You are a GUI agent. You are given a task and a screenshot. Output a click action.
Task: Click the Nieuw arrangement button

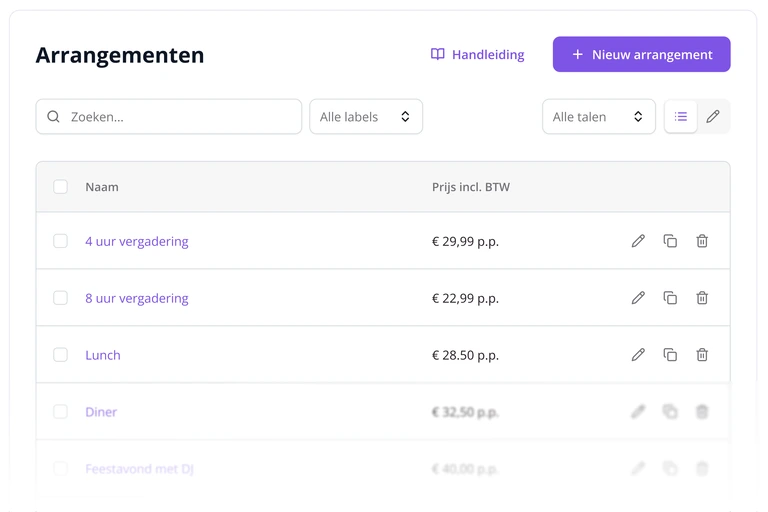pos(642,54)
